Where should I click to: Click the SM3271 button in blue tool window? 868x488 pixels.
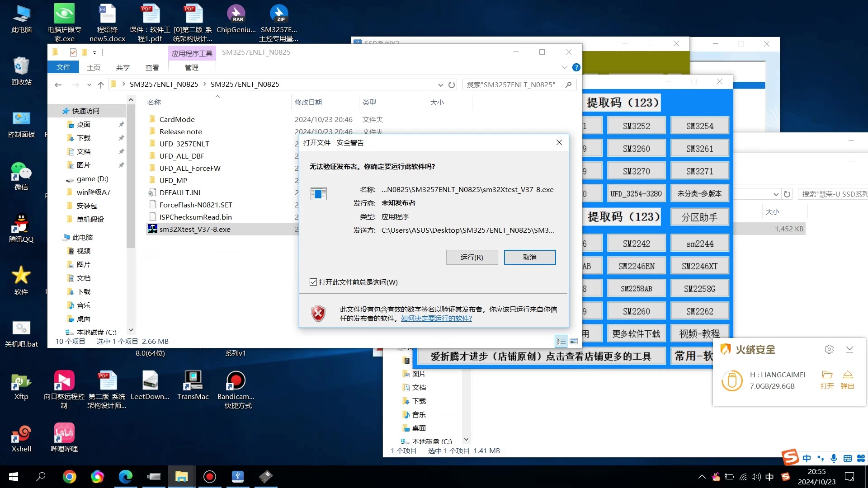[699, 171]
